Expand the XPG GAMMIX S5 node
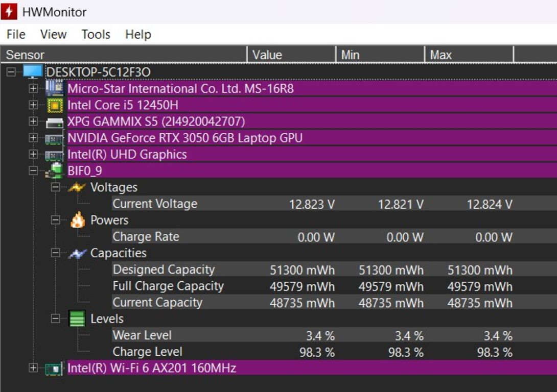The width and height of the screenshot is (557, 392). pos(33,121)
